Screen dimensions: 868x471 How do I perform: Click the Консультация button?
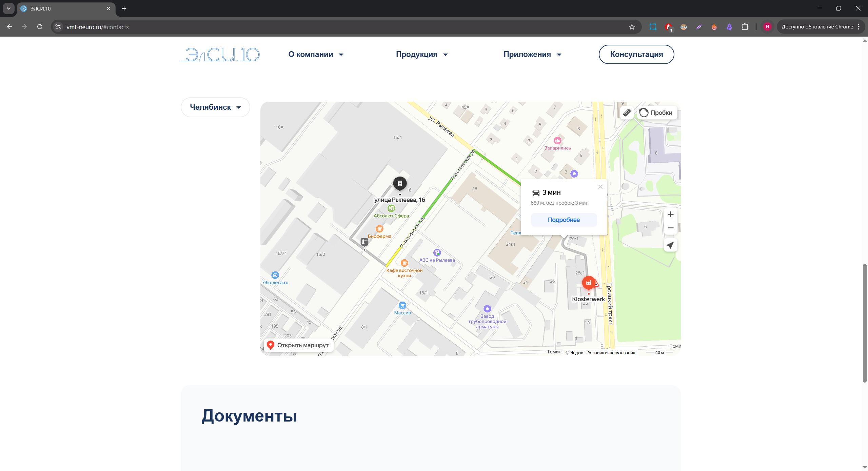click(636, 55)
